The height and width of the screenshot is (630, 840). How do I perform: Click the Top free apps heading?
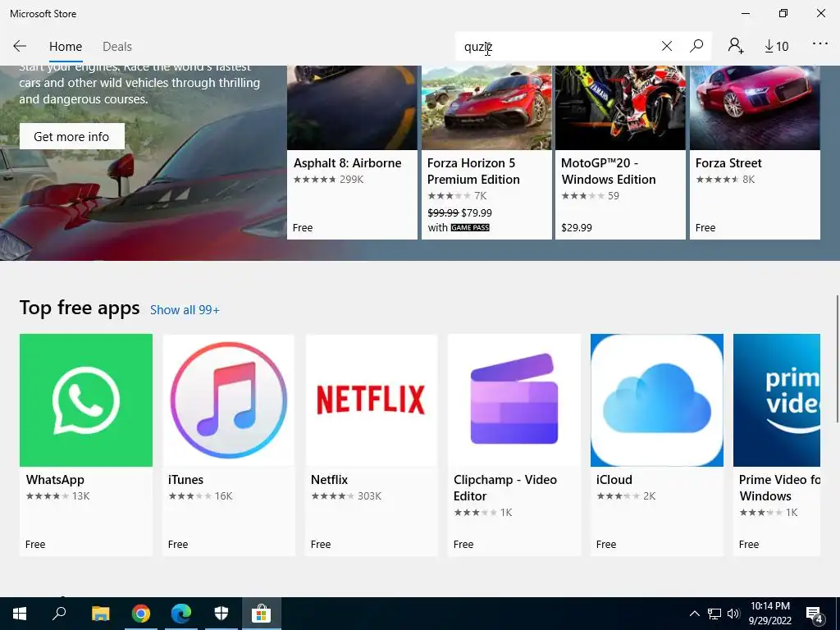pos(80,308)
